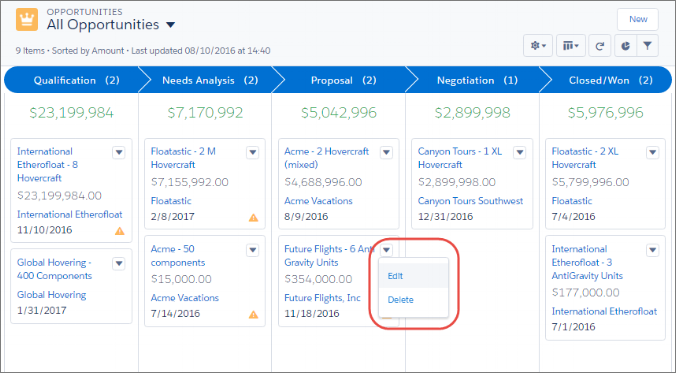Expand the All Opportunities list view dropdown
Image resolution: width=676 pixels, height=373 pixels.
pos(171,25)
